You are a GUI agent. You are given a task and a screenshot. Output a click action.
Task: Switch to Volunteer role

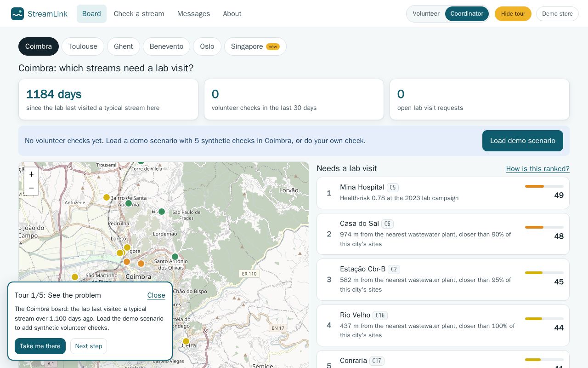pos(426,14)
